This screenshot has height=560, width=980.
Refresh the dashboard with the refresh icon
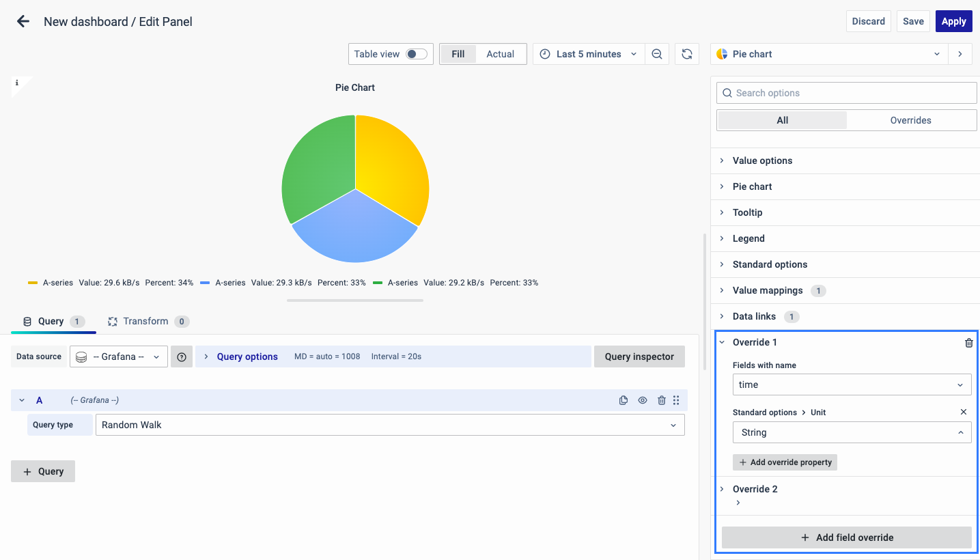click(687, 54)
